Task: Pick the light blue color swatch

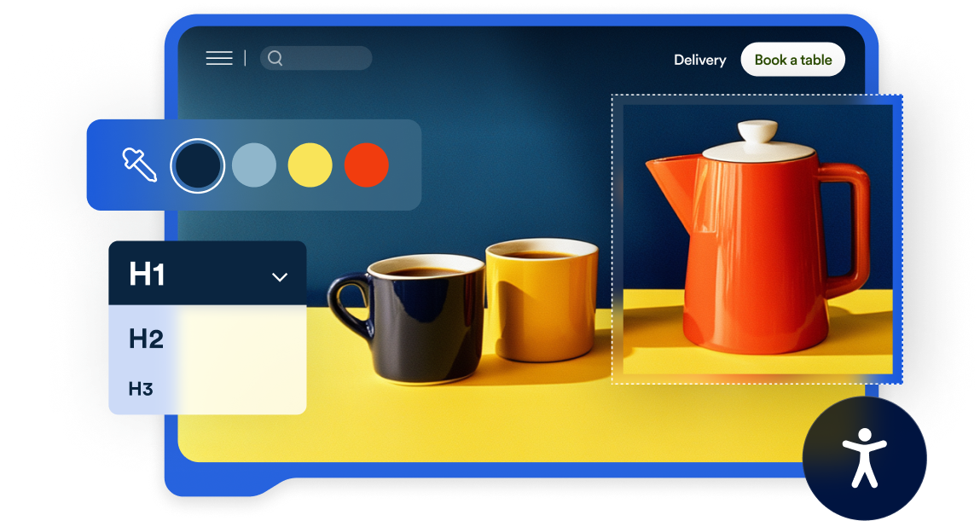Action: coord(254,165)
